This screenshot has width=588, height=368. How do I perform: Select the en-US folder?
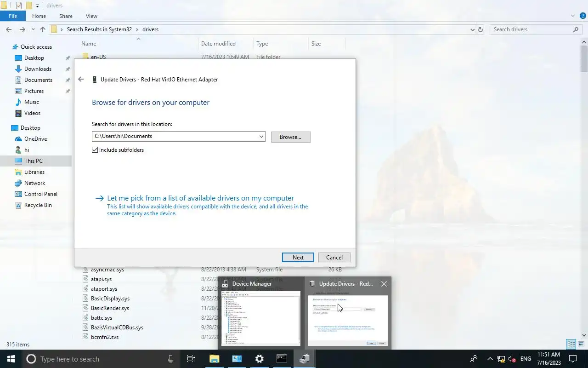coord(98,57)
